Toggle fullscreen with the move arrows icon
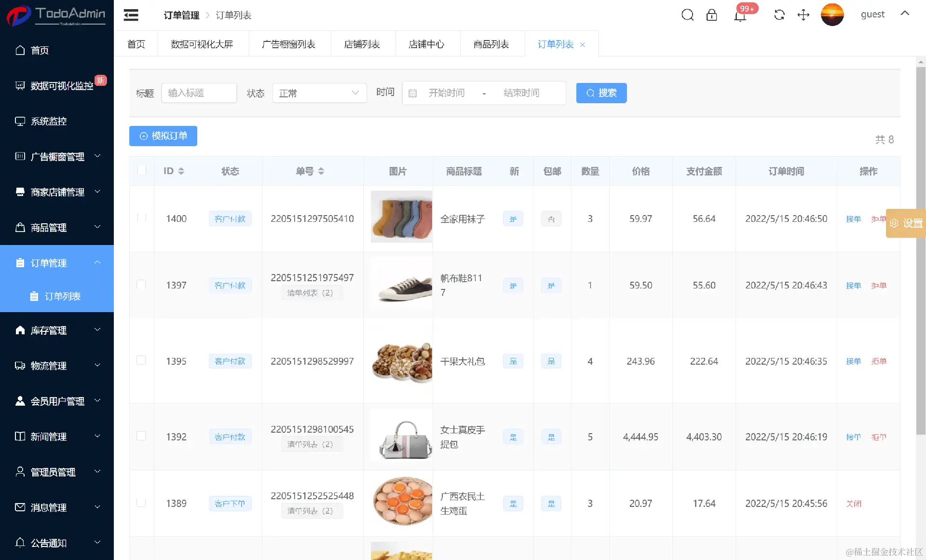 (x=803, y=15)
